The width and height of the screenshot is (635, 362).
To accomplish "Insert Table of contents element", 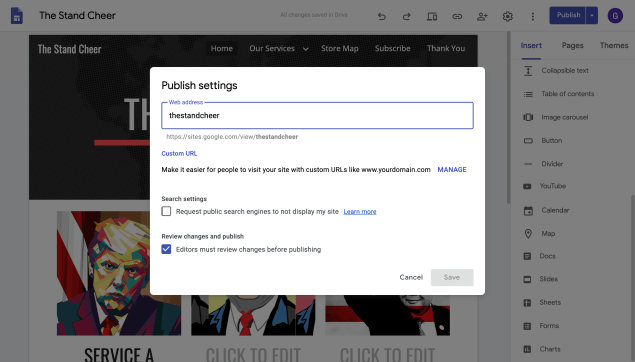I will [567, 94].
